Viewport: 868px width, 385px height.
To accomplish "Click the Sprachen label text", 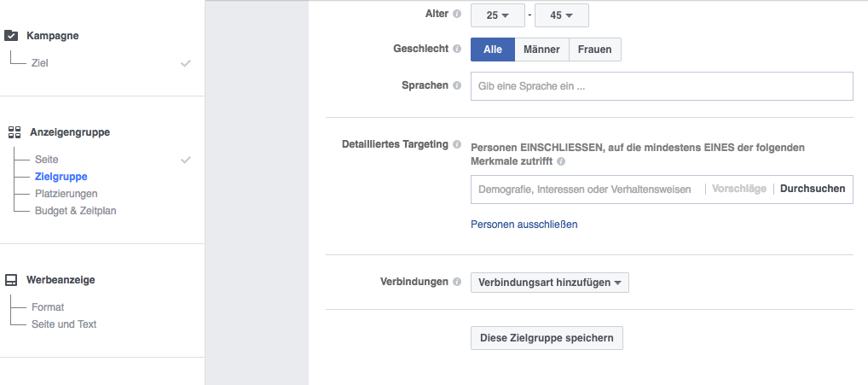I will [425, 85].
